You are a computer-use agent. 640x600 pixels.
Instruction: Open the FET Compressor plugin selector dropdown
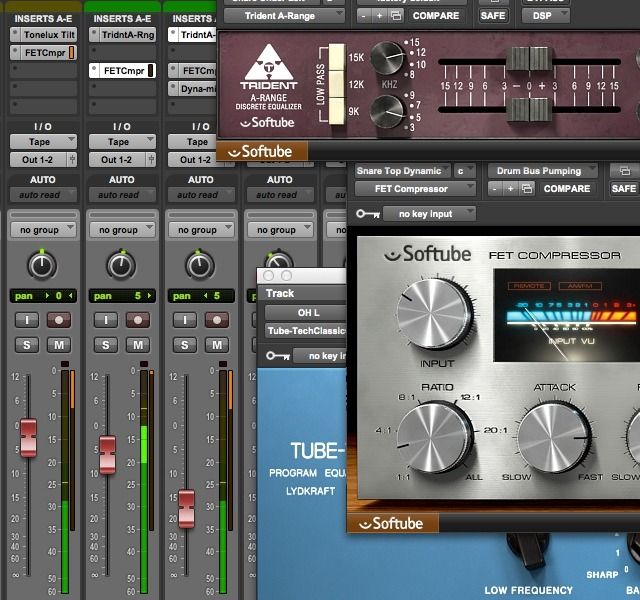(416, 189)
